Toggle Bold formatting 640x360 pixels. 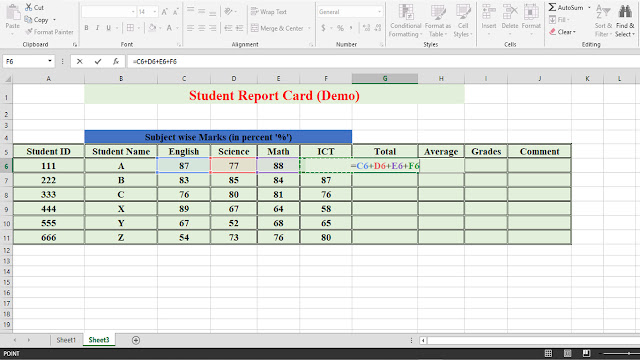pos(87,28)
